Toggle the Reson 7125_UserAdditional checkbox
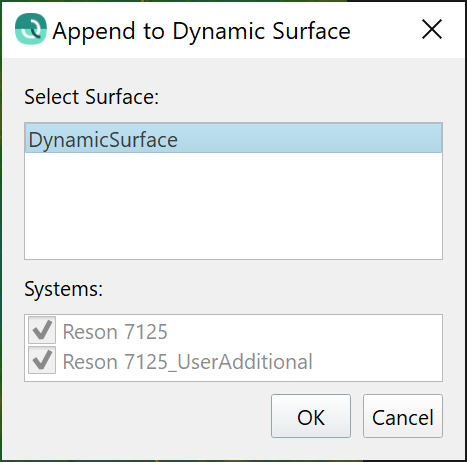 click(x=42, y=360)
